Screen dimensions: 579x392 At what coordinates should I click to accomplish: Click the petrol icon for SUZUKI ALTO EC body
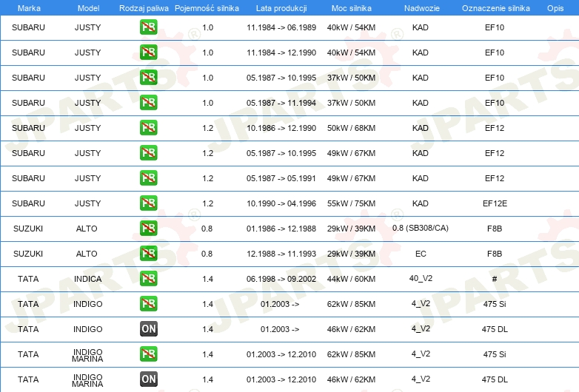click(148, 254)
